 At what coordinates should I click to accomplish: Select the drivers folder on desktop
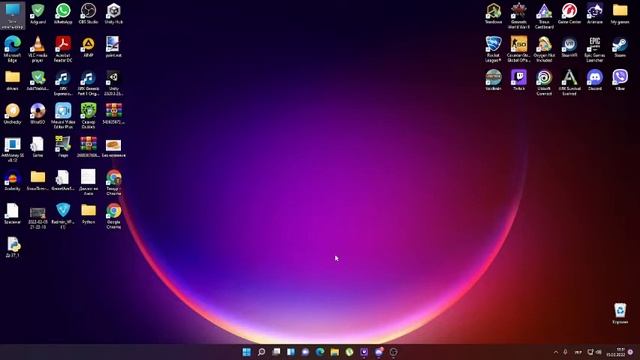(12, 80)
